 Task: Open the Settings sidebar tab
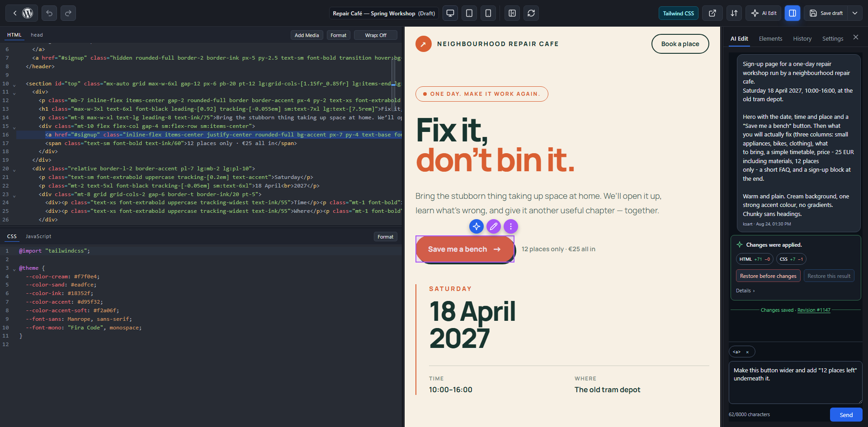[x=833, y=39]
